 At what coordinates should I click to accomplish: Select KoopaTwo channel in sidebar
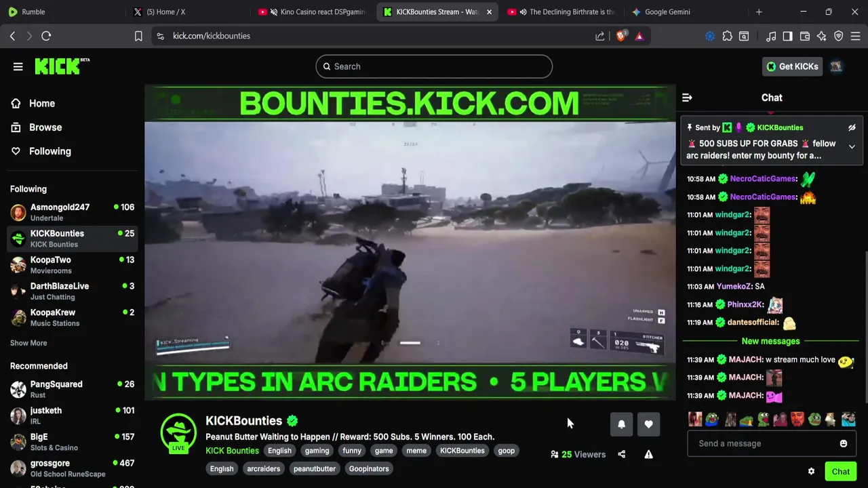[x=71, y=265]
